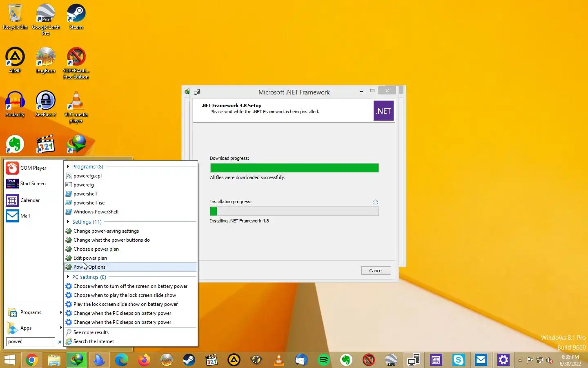Open Evernote from the taskbar
The width and height of the screenshot is (588, 368).
[x=346, y=360]
